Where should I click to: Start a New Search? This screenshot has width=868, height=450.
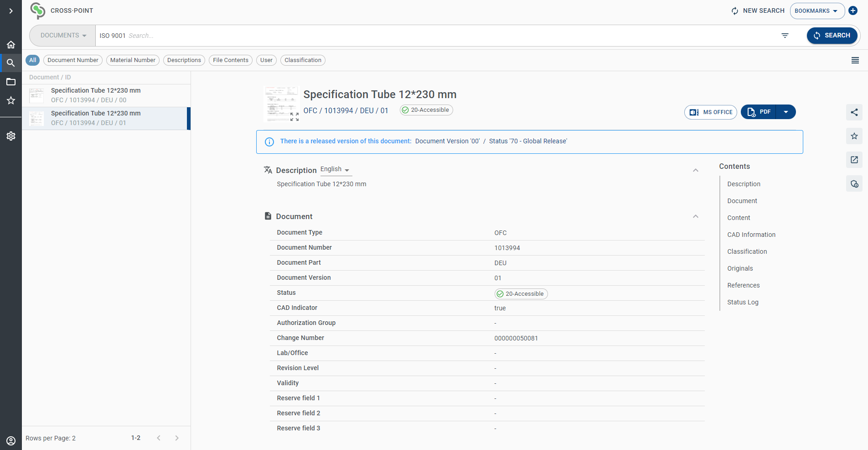click(758, 10)
